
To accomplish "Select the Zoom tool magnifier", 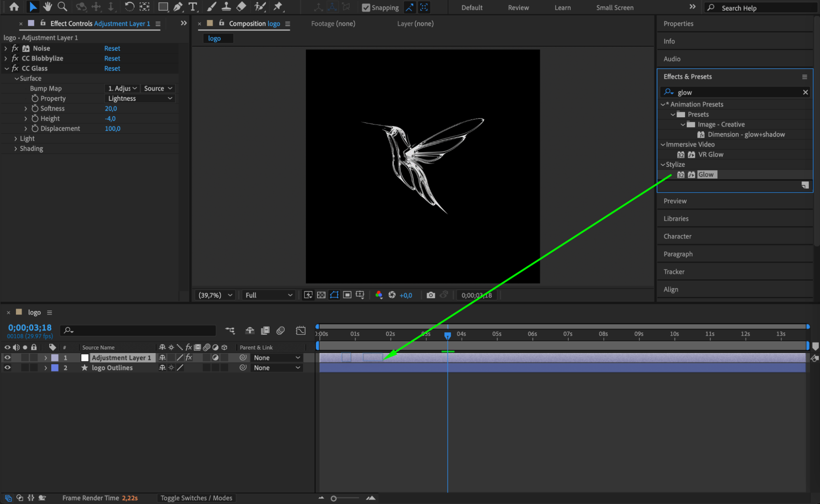I will (62, 7).
